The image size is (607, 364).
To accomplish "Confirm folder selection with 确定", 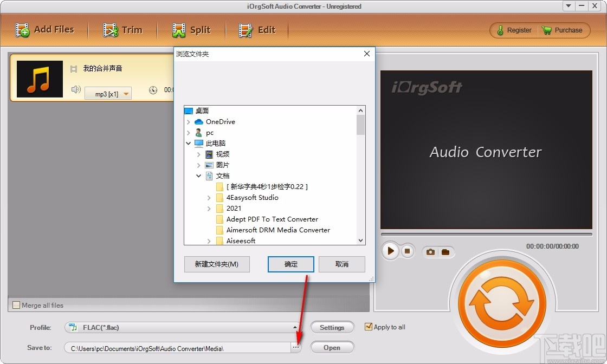I will pos(290,264).
